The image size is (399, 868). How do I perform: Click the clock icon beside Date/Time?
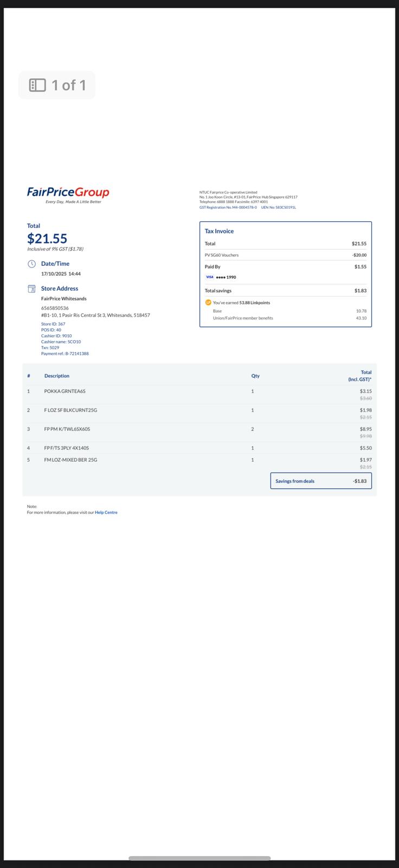click(x=31, y=264)
